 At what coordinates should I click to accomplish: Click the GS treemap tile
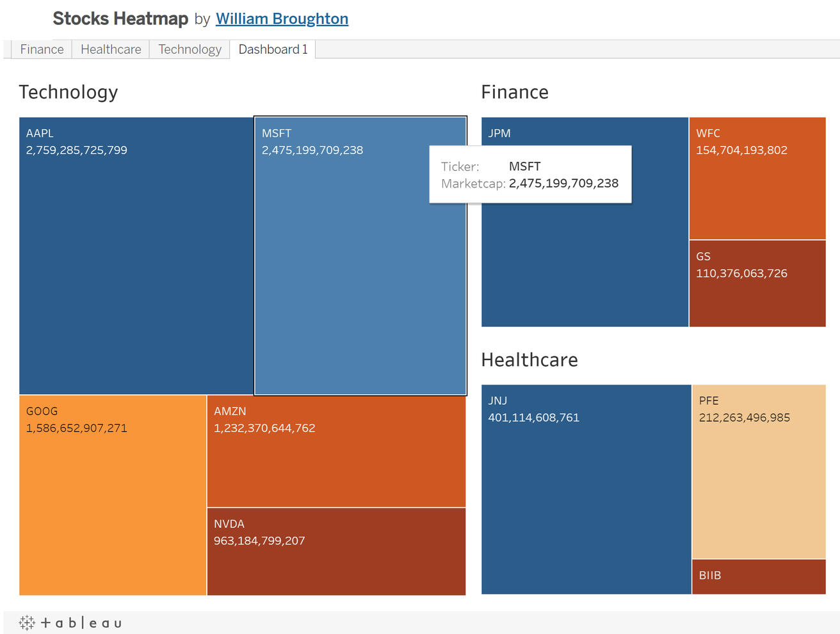[757, 294]
